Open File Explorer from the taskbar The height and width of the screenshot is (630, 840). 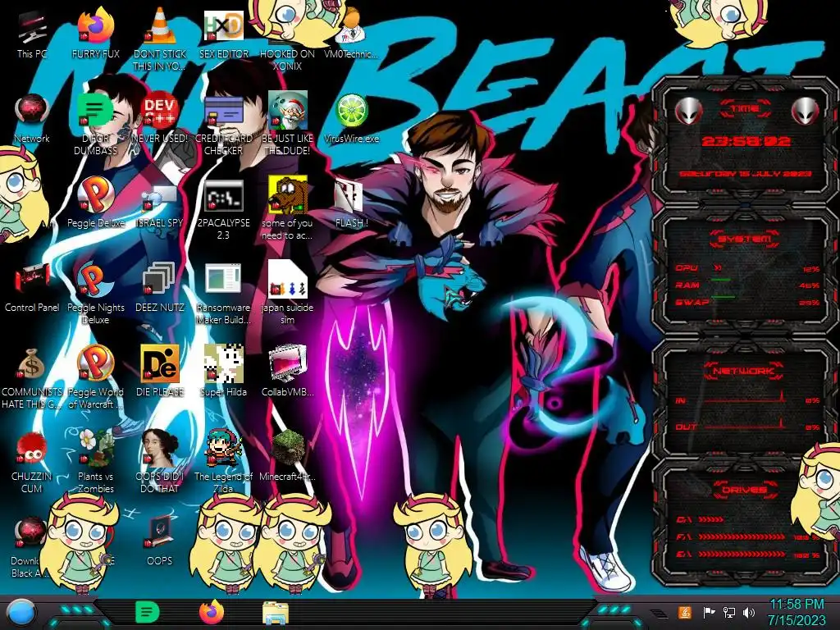[x=276, y=614]
